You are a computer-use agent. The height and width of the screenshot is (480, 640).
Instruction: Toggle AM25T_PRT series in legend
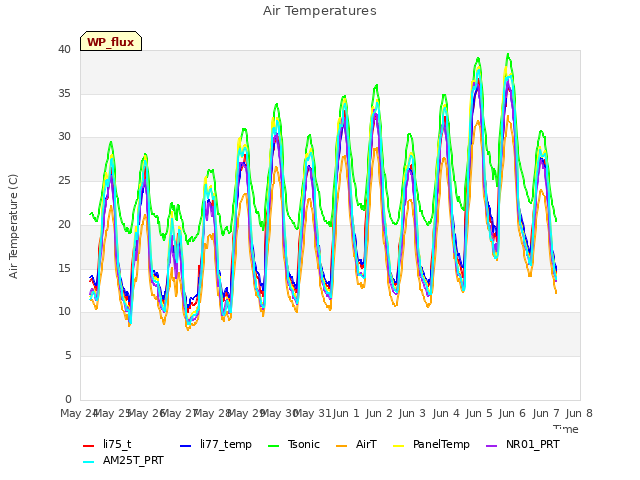point(123,461)
